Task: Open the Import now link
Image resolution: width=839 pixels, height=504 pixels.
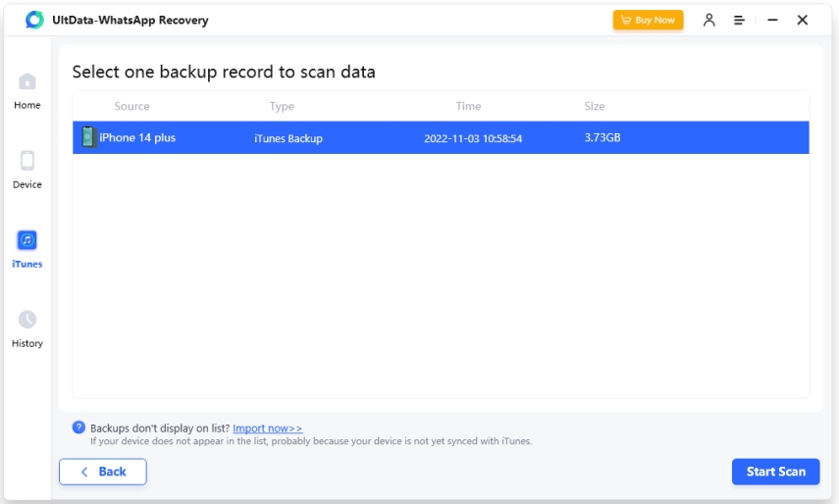Action: coord(267,428)
